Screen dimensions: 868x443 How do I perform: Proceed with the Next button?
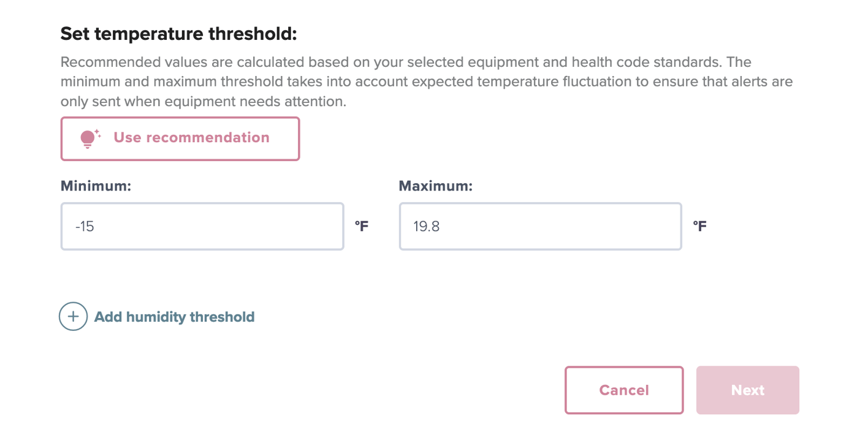click(747, 390)
